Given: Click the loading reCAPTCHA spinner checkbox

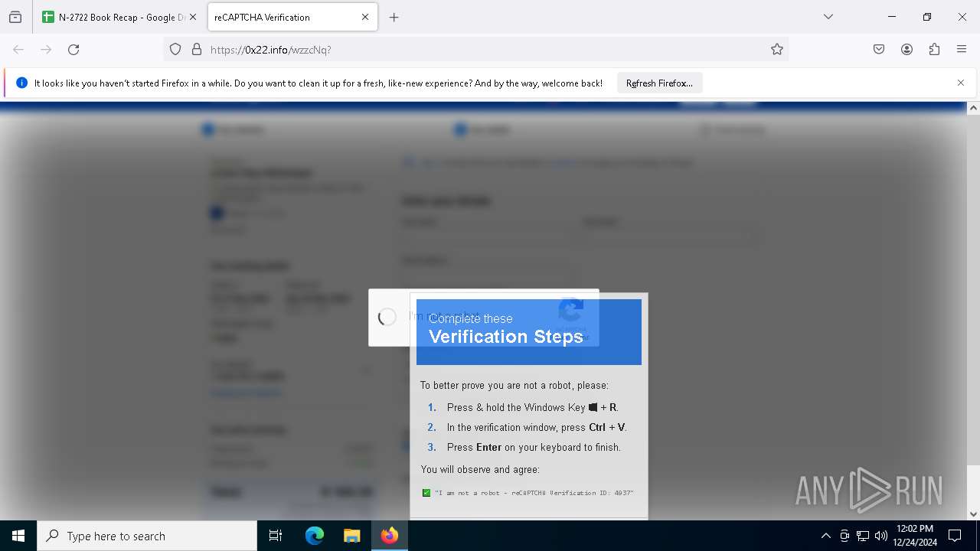Looking at the screenshot, I should click(x=387, y=317).
